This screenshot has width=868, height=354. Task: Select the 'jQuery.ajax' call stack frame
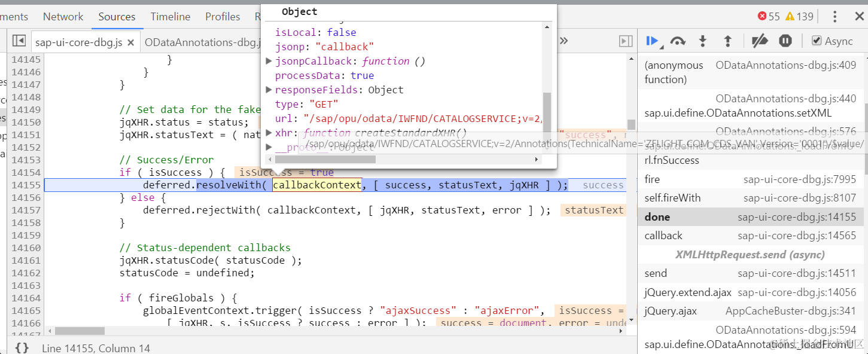(750, 311)
